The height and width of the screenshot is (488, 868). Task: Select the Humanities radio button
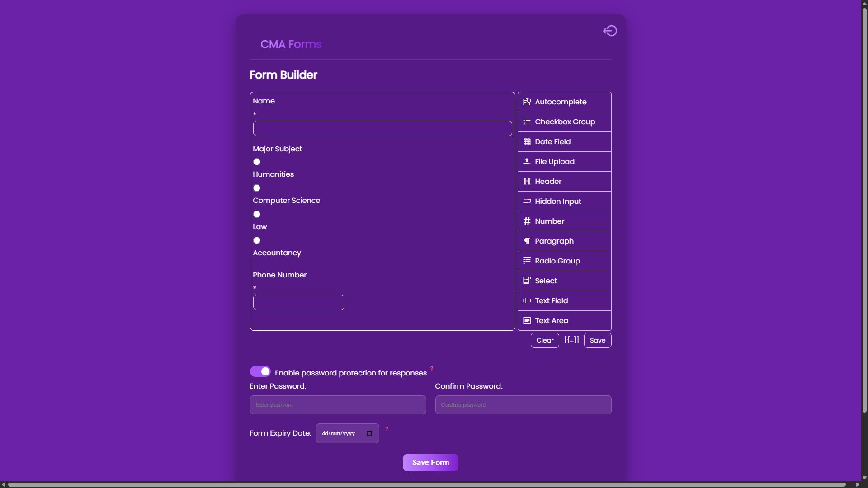256,161
